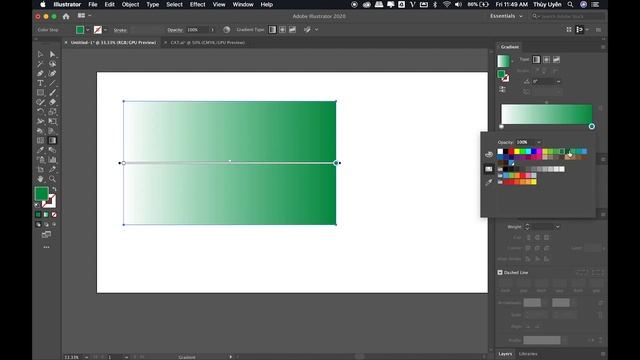The height and width of the screenshot is (360, 640).
Task: Open Color mixer in color stop popup
Action: pyautogui.click(x=489, y=154)
